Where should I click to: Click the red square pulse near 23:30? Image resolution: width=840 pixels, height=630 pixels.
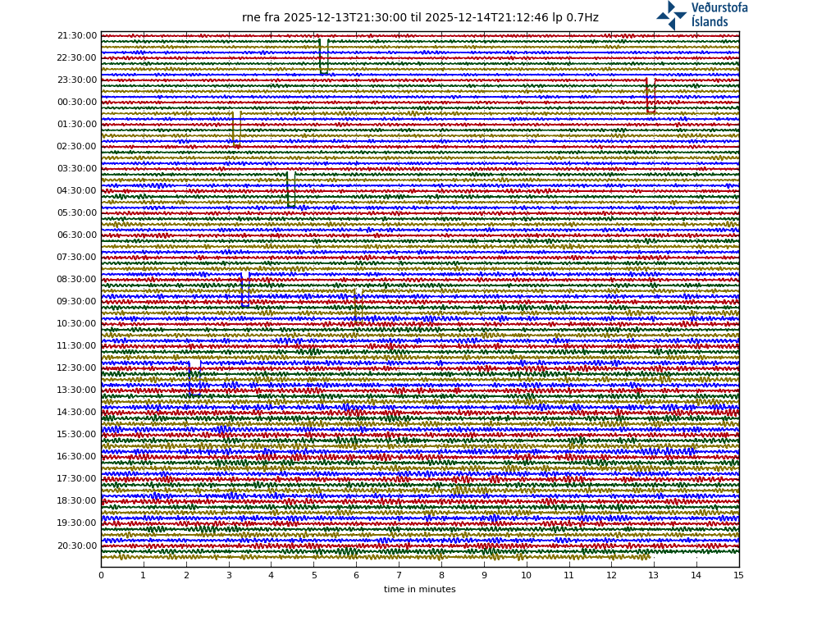click(x=651, y=96)
